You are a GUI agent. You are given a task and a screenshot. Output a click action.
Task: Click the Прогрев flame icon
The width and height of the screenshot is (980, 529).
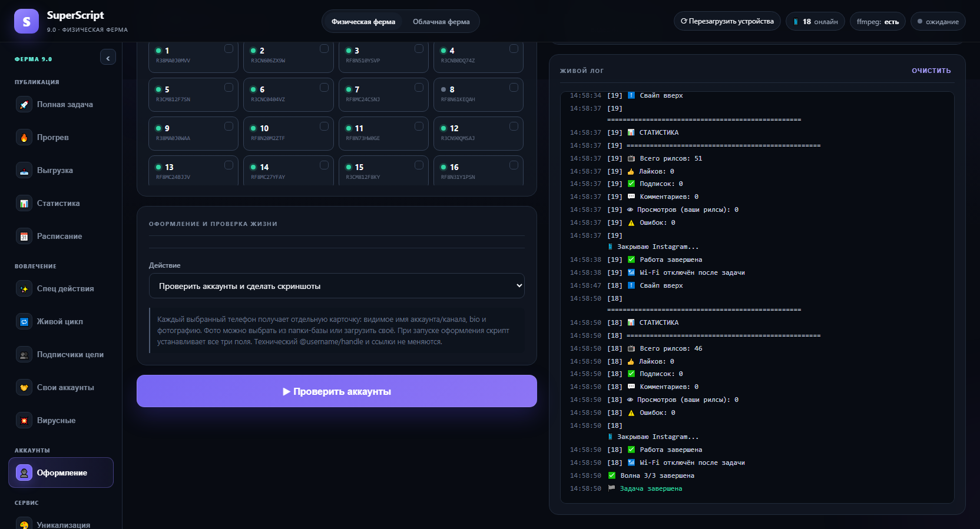click(x=24, y=137)
